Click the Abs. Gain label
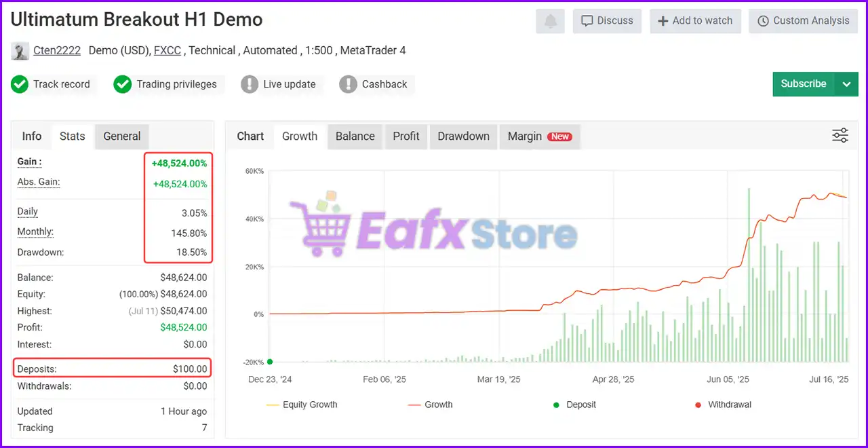Viewport: 868px width, 448px height. tap(39, 182)
